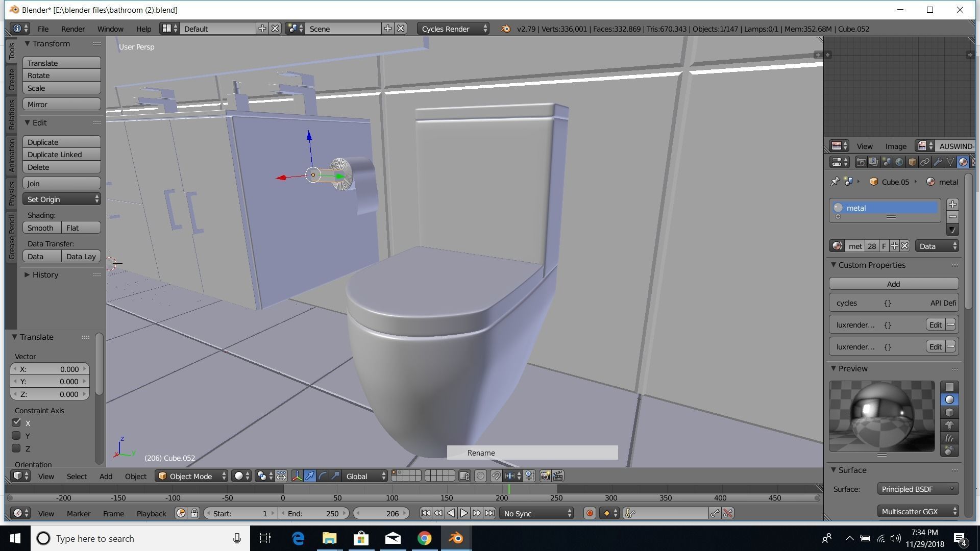This screenshot has height=551, width=980.
Task: Open the Multiscatter GGX distribution dropdown
Action: 918,511
